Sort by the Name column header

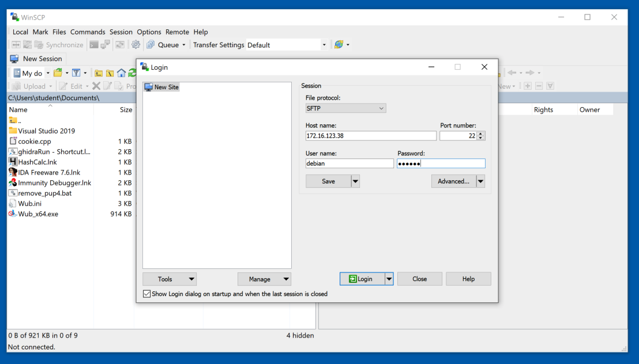51,109
